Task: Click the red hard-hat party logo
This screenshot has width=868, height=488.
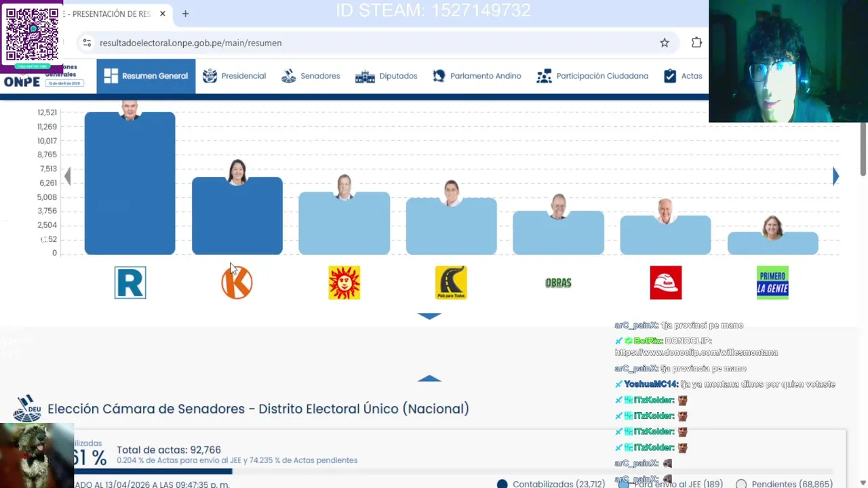Action: pyautogui.click(x=665, y=283)
